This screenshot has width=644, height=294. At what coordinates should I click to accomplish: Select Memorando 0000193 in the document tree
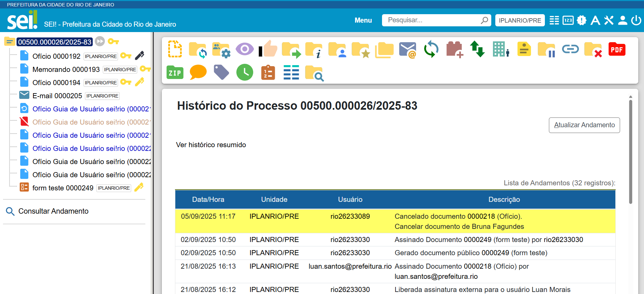[66, 70]
